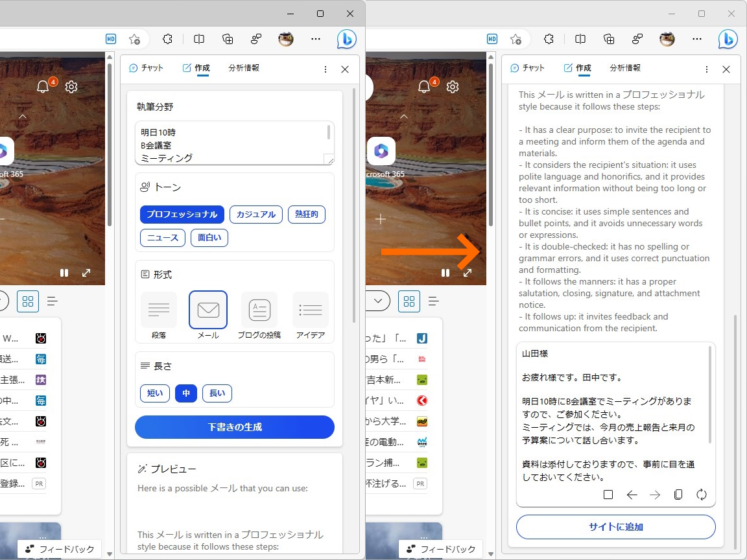The image size is (747, 560).
Task: Open Edge browser extensions puzzle icon
Action: [x=167, y=39]
